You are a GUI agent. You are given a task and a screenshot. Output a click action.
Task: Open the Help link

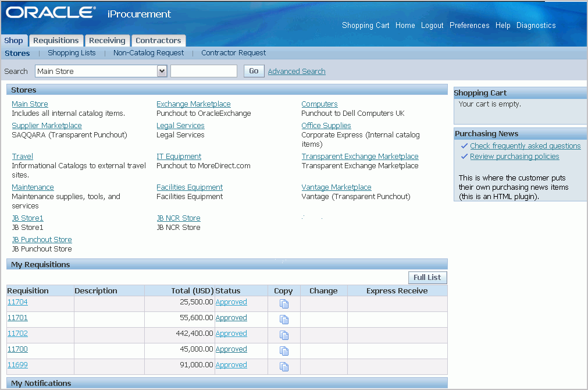(503, 26)
